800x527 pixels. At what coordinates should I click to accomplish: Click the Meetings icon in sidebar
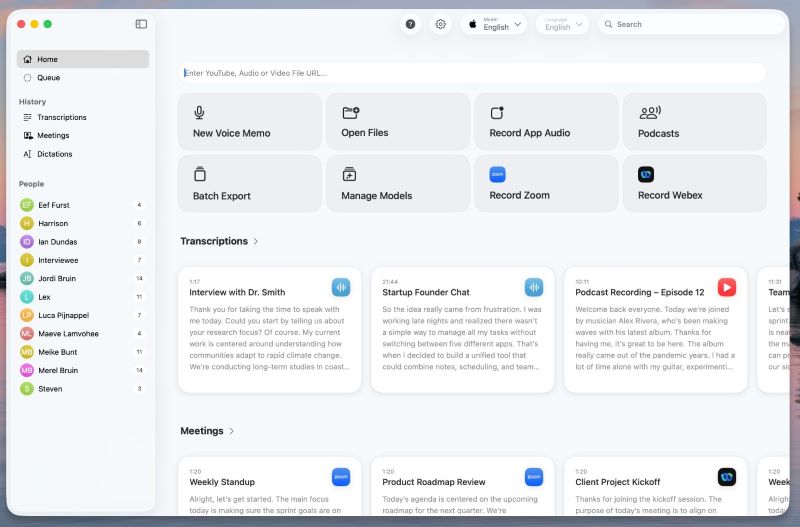(28, 136)
